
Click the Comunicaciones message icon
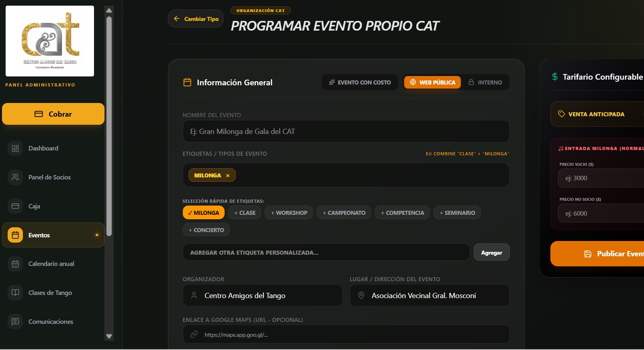(15, 321)
